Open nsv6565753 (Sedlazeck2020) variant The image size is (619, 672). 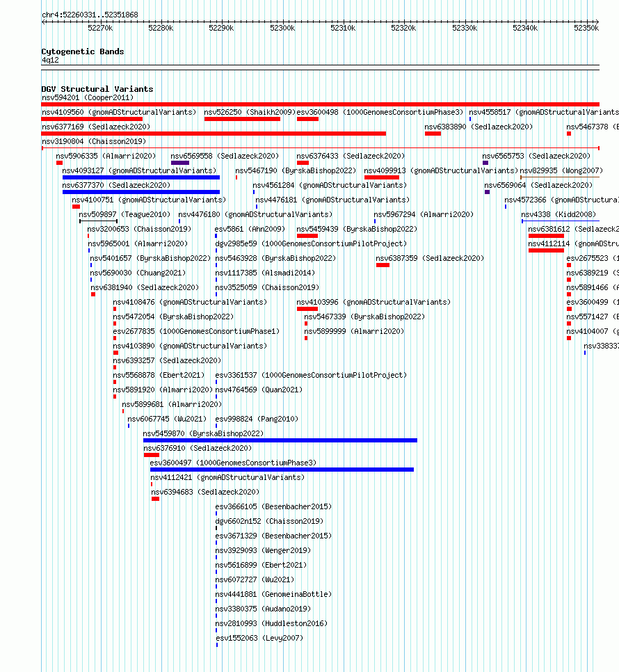point(536,156)
